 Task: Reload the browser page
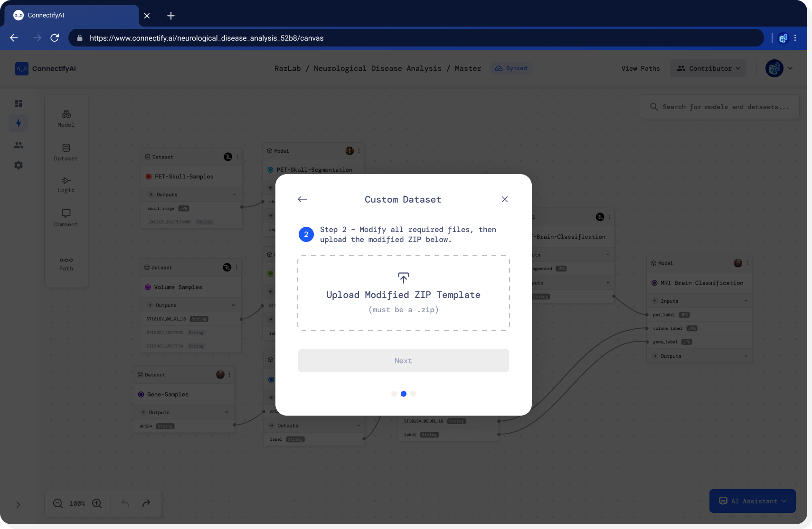point(55,38)
